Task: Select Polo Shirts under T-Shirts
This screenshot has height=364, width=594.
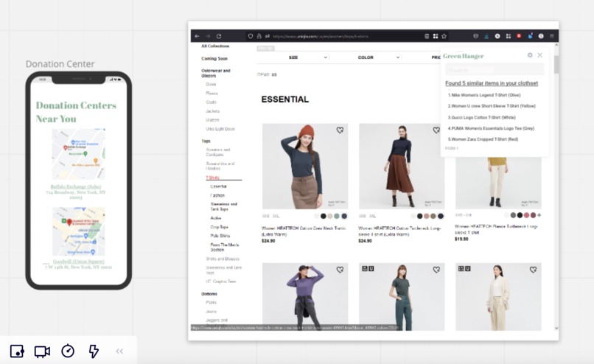Action: click(x=220, y=236)
